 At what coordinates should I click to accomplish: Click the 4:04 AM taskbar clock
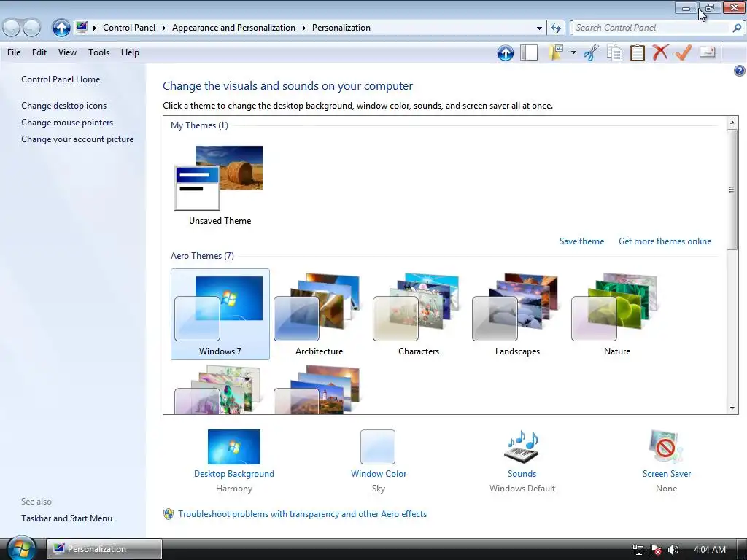709,550
